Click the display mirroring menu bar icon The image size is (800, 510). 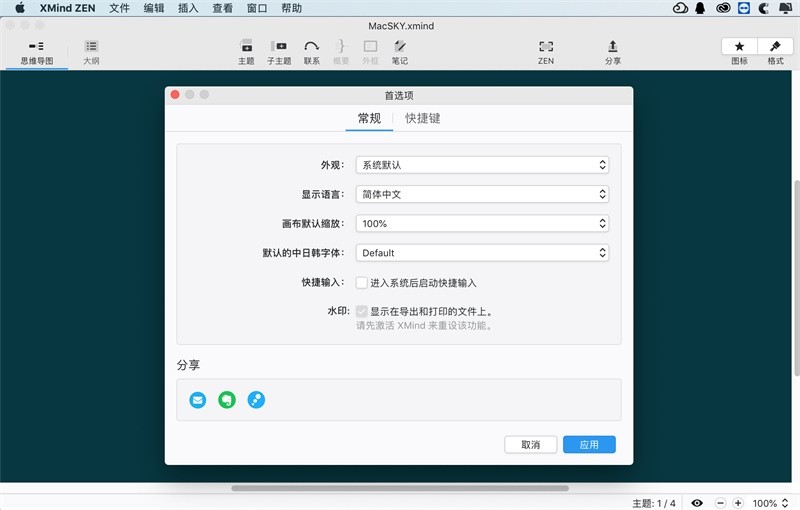[x=785, y=8]
